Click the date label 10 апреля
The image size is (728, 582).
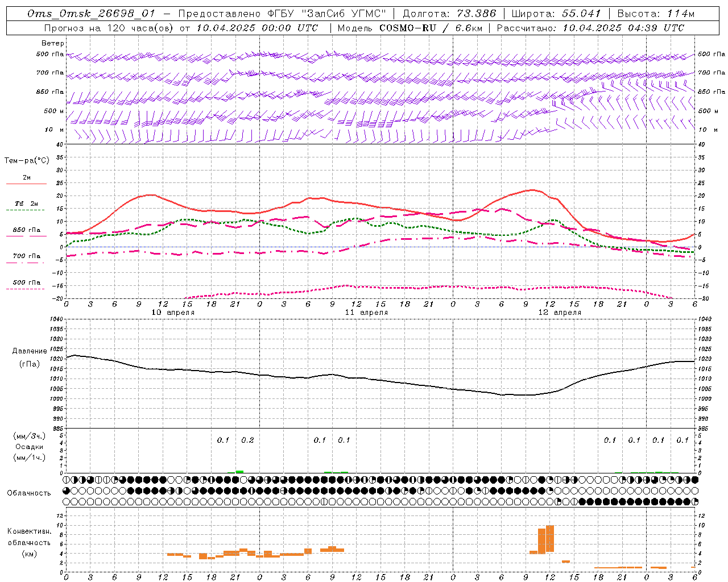click(173, 312)
